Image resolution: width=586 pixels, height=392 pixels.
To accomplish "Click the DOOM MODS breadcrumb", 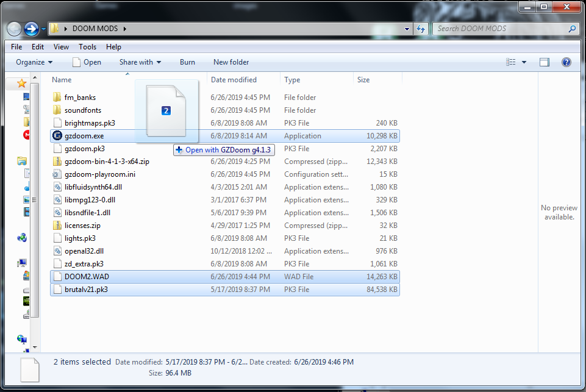I will (95, 29).
